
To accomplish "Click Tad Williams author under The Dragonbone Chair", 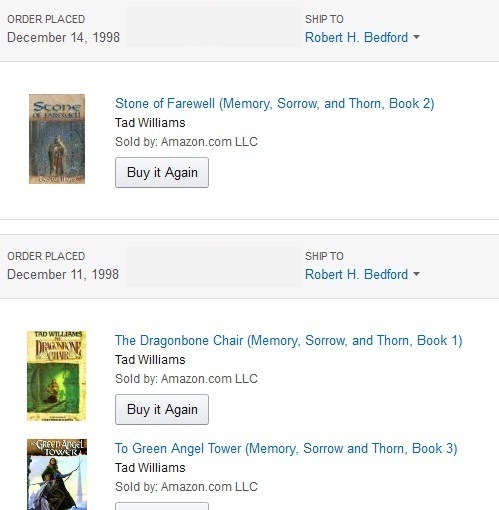I will point(150,360).
